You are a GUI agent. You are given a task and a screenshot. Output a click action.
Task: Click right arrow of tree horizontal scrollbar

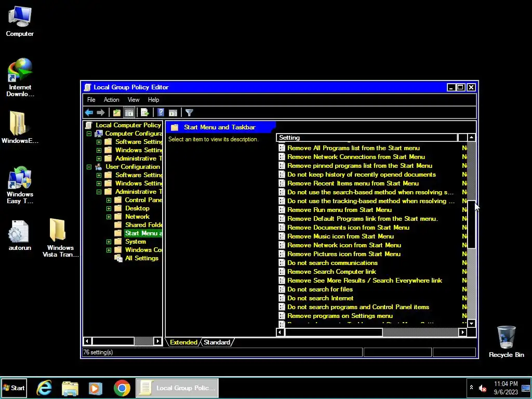158,341
